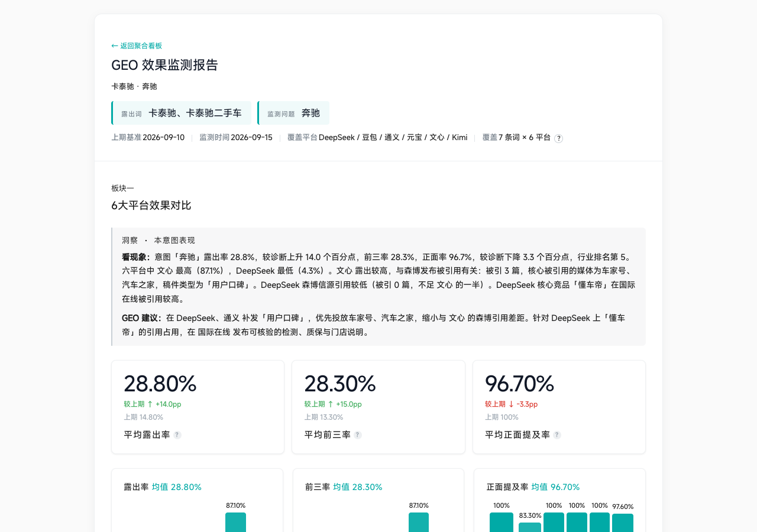This screenshot has width=757, height=532.
Task: Click the 96.70% positive mention rate value
Action: pos(519,384)
